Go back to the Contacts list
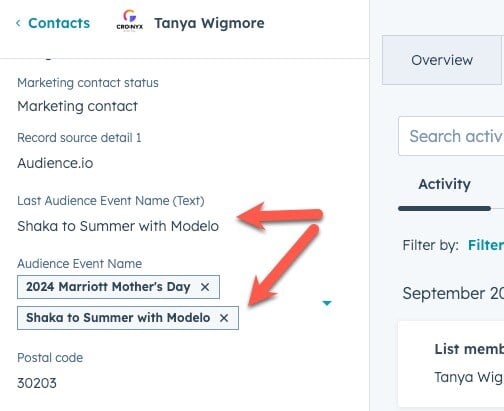 click(x=59, y=23)
